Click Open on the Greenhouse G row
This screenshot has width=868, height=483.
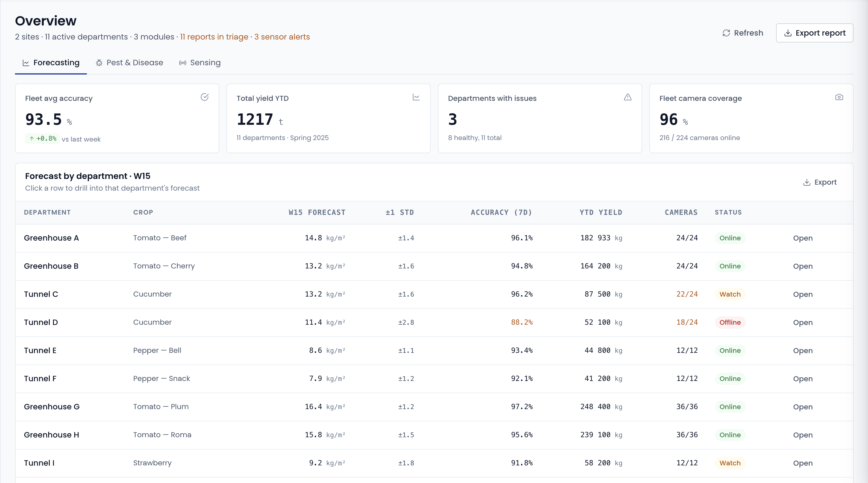[803, 407]
